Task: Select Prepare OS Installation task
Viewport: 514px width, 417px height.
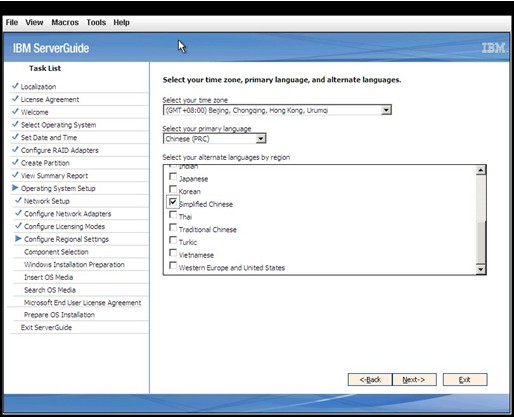Action: (x=59, y=315)
